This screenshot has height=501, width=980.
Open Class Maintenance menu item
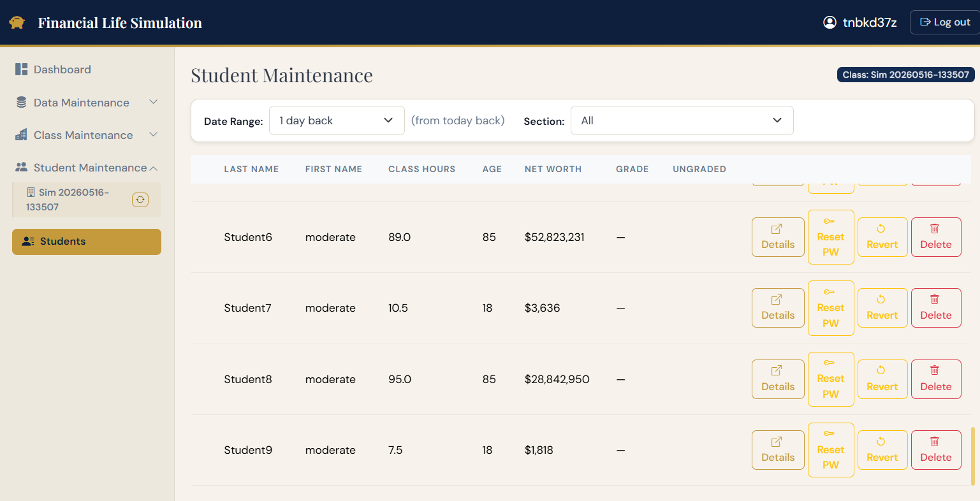pos(87,135)
